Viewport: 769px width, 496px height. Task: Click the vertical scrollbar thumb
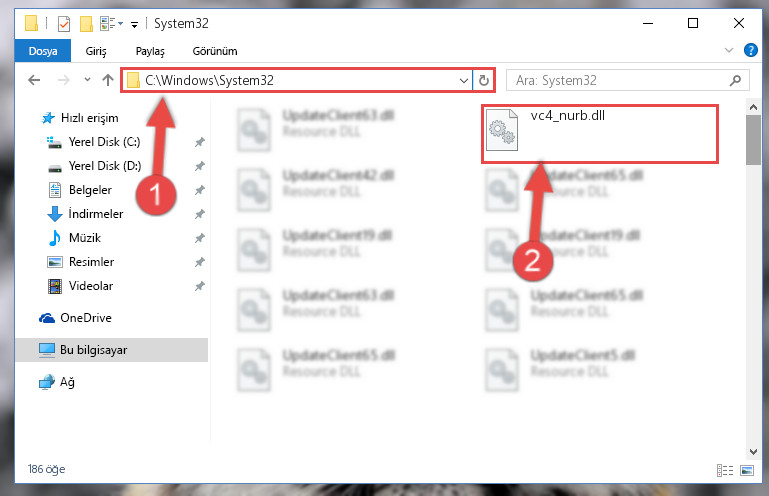(x=753, y=140)
